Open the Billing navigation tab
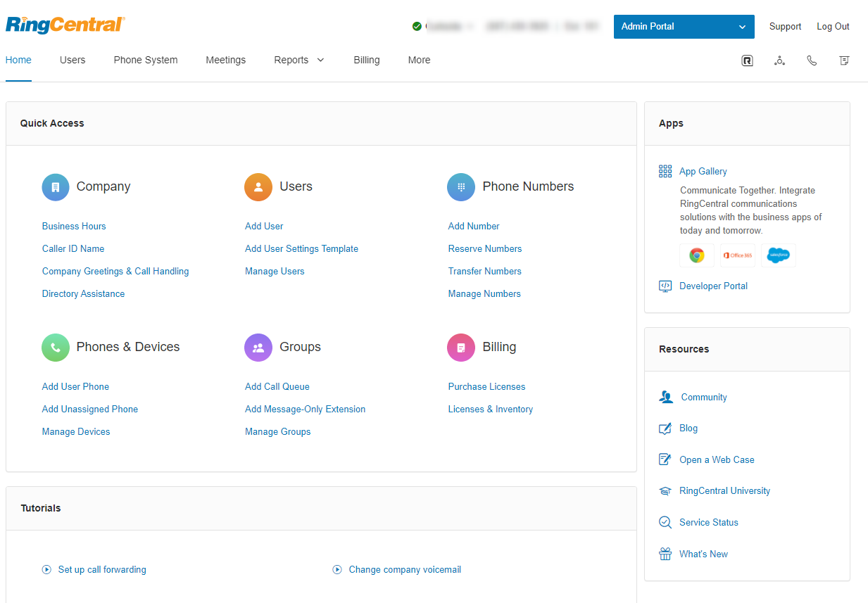868x603 pixels. [367, 60]
